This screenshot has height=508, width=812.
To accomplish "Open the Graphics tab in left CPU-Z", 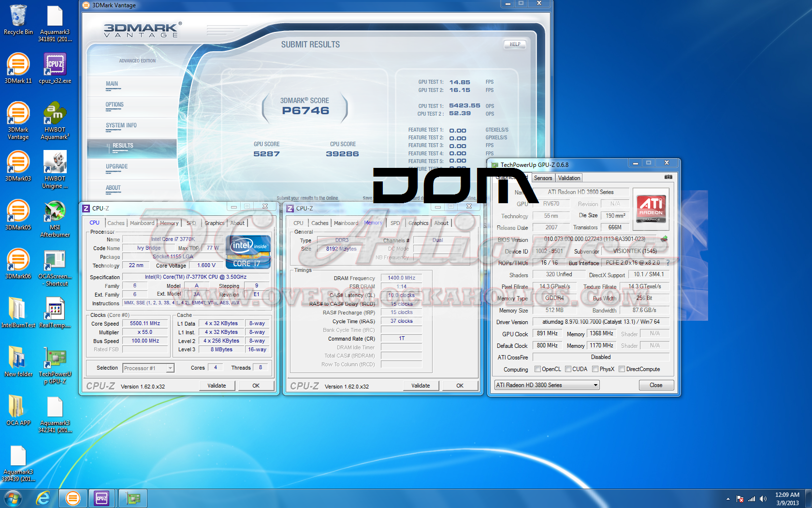I will (214, 223).
